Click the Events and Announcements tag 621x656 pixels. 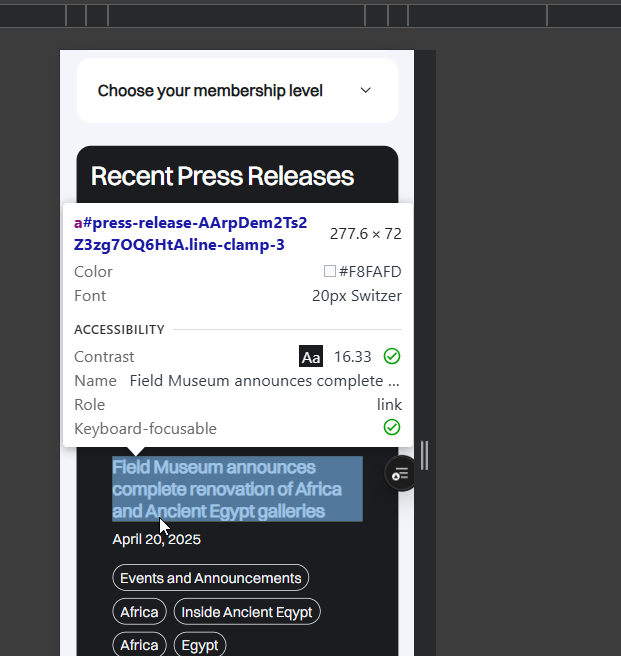pyautogui.click(x=210, y=578)
